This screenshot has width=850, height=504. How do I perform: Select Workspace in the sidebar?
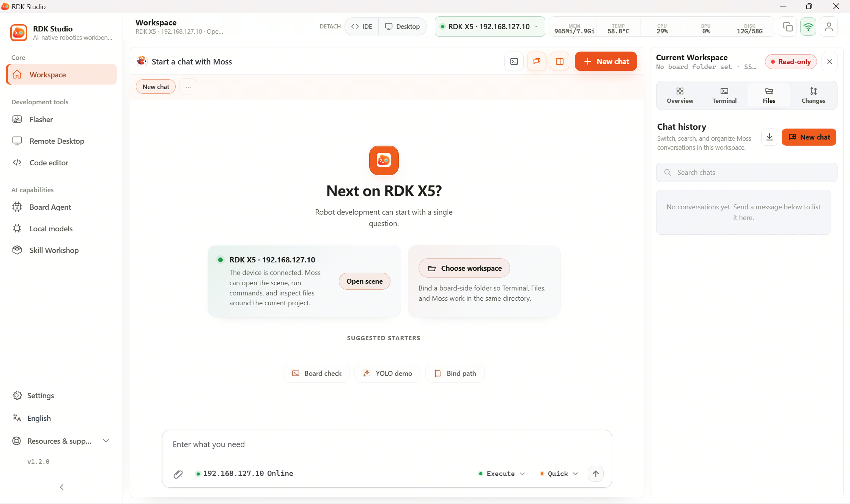[x=61, y=75]
